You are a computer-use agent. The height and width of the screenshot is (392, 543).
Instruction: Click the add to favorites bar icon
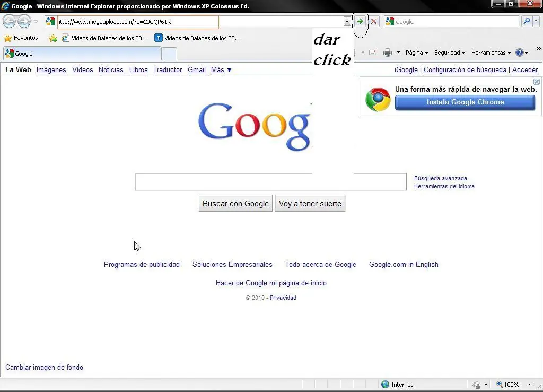pos(53,38)
